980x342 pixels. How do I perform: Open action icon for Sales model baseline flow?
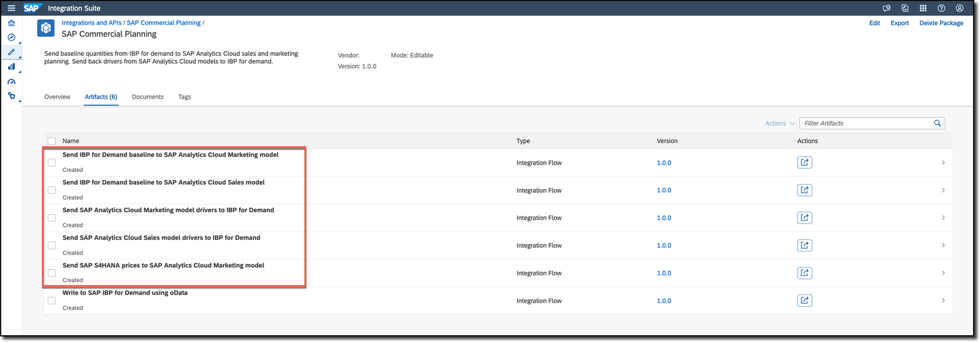[x=804, y=190]
